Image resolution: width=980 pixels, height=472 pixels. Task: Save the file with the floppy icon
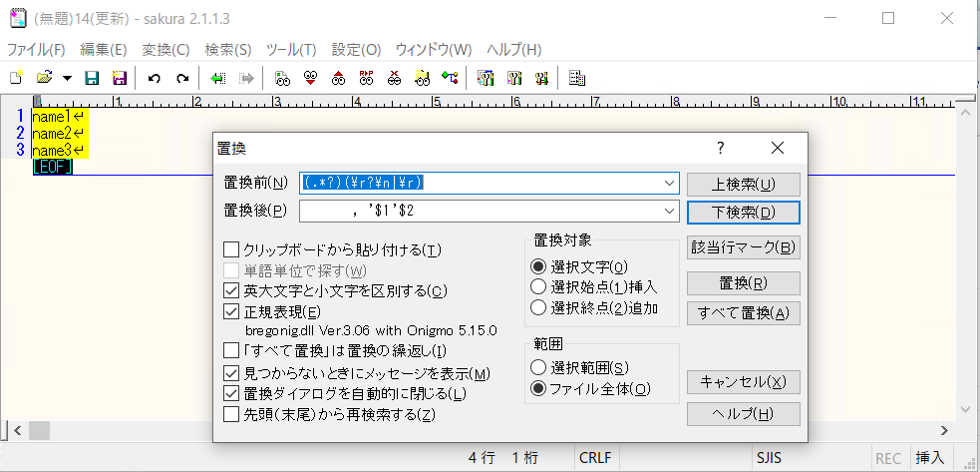click(x=92, y=78)
